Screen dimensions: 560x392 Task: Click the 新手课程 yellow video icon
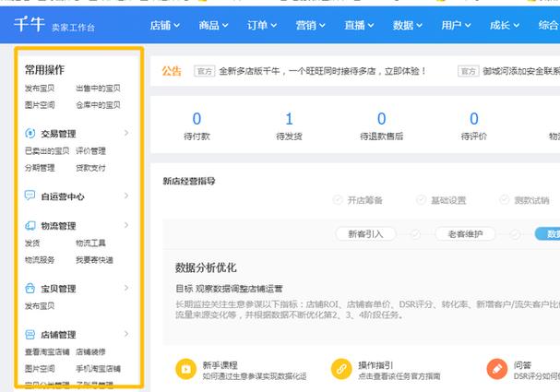185,369
